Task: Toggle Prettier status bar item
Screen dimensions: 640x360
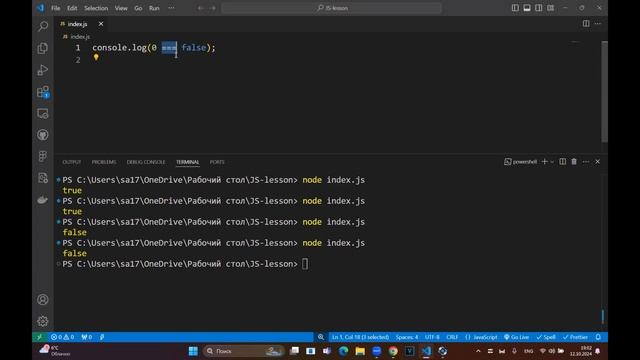Action: tap(575, 337)
